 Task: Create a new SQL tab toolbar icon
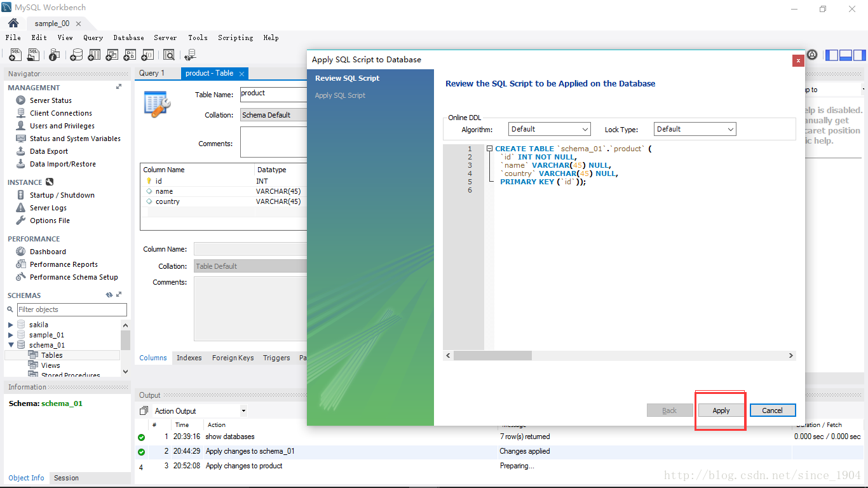pos(15,55)
